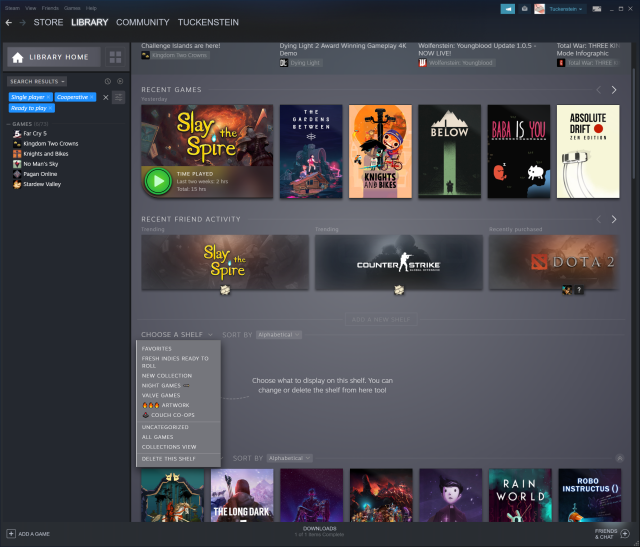The width and height of the screenshot is (640, 547).
Task: Click the back navigation arrow
Action: 9,22
